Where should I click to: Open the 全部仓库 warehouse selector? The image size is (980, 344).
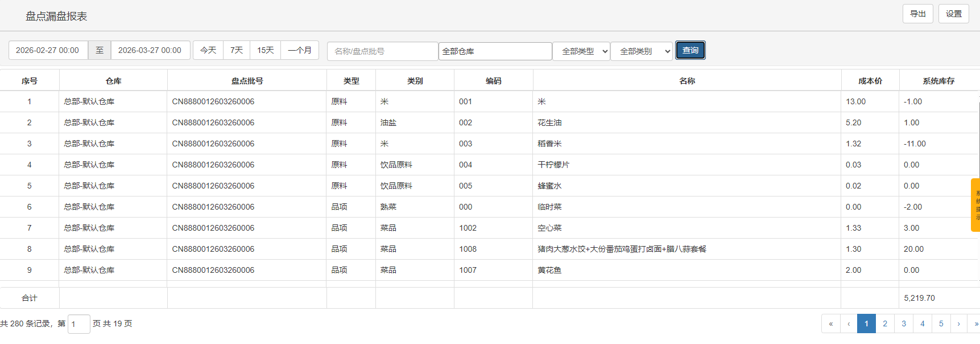point(495,51)
